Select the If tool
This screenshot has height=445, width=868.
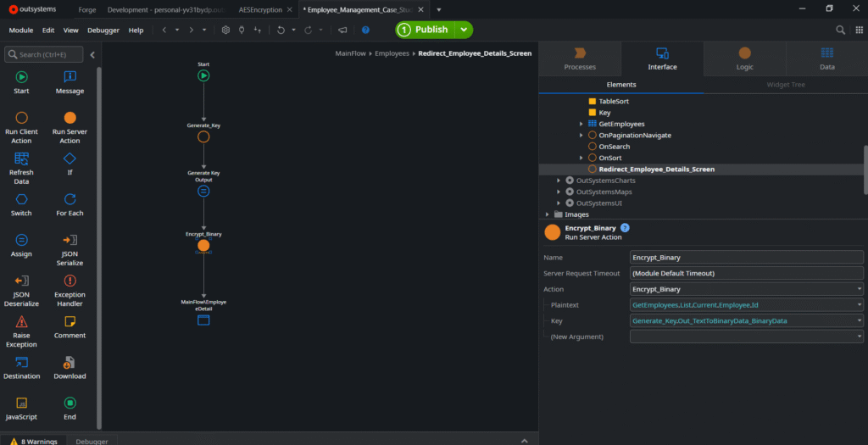(x=70, y=164)
